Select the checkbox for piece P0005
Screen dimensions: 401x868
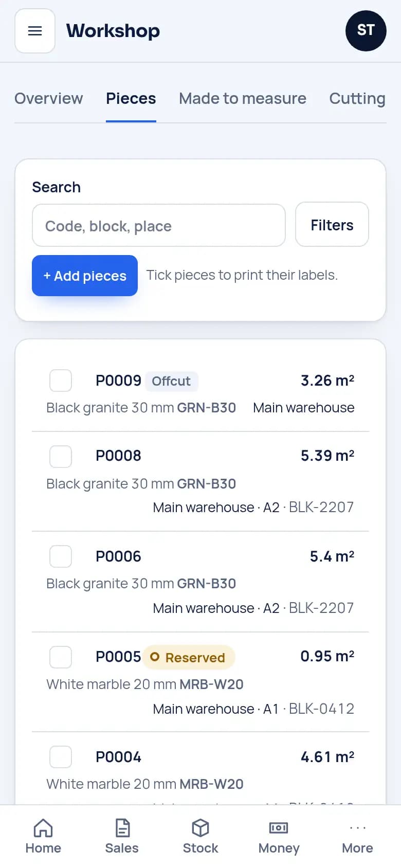click(x=61, y=657)
